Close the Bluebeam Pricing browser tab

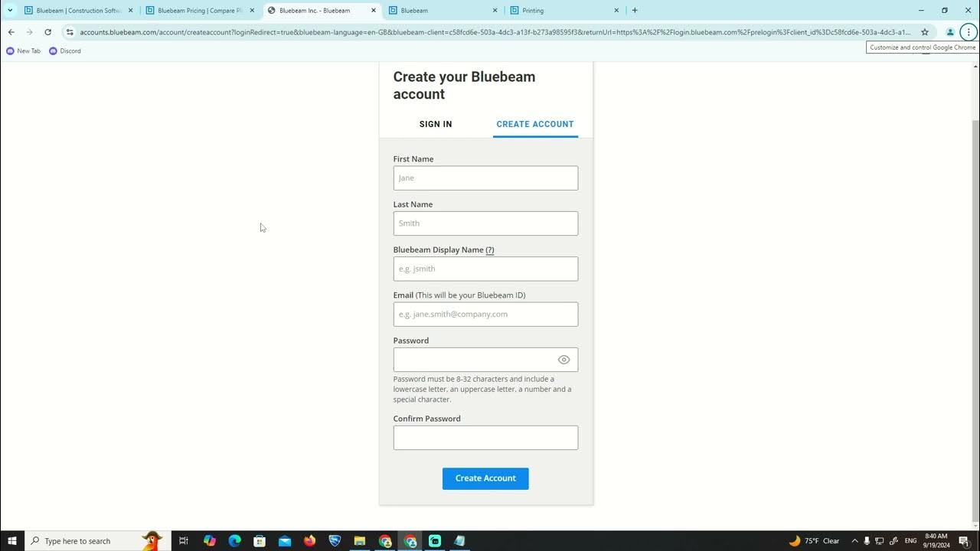point(252,11)
